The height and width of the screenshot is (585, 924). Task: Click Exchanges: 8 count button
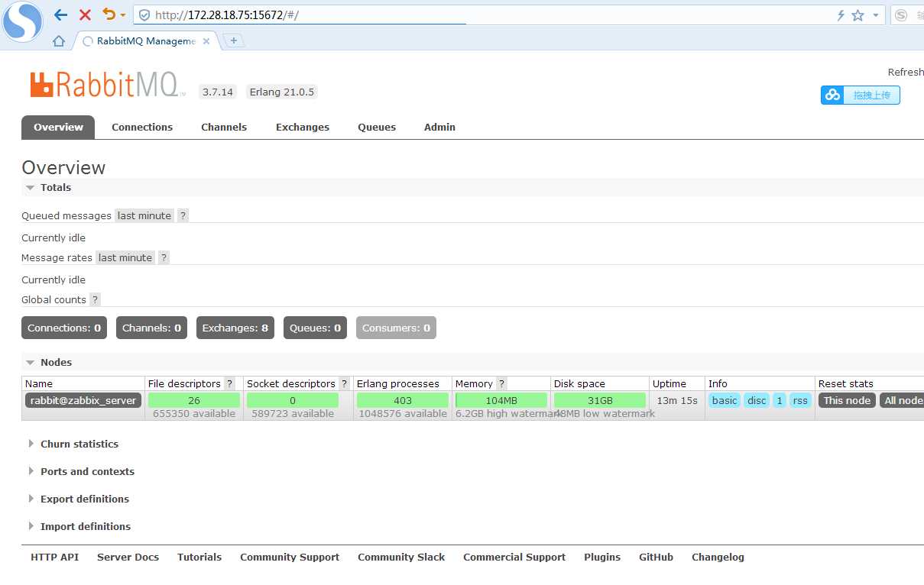point(235,328)
